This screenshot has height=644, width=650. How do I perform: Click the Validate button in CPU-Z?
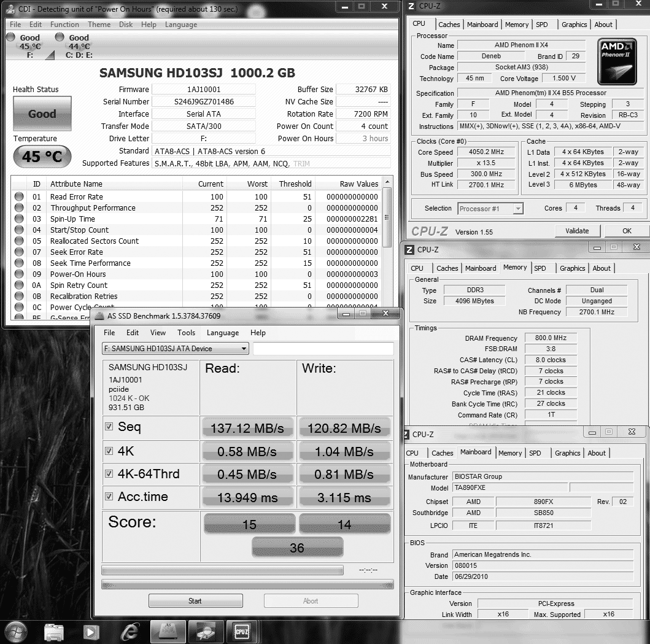[x=577, y=231]
